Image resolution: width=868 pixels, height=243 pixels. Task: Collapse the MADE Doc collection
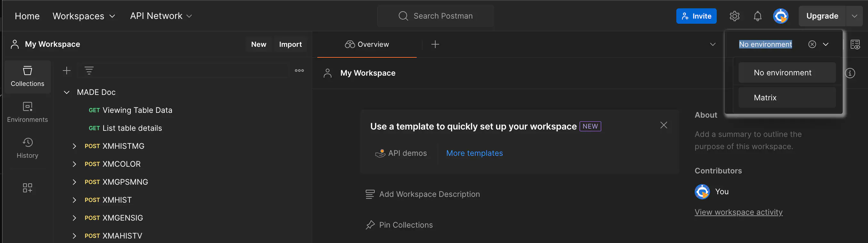67,92
